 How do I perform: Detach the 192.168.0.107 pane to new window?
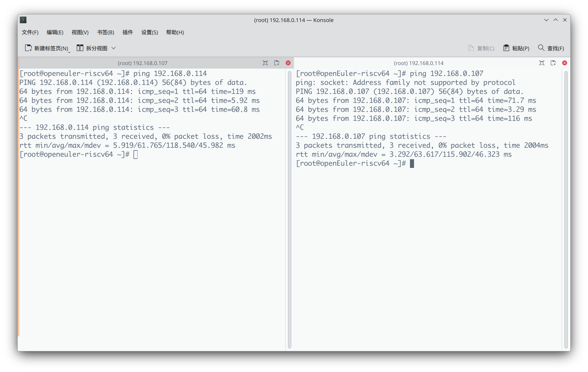pos(277,63)
